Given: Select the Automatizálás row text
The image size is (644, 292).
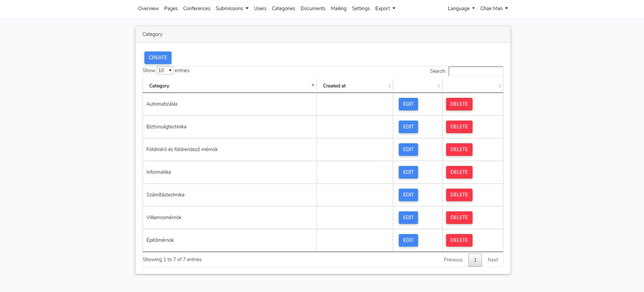Looking at the screenshot, I should tap(162, 104).
